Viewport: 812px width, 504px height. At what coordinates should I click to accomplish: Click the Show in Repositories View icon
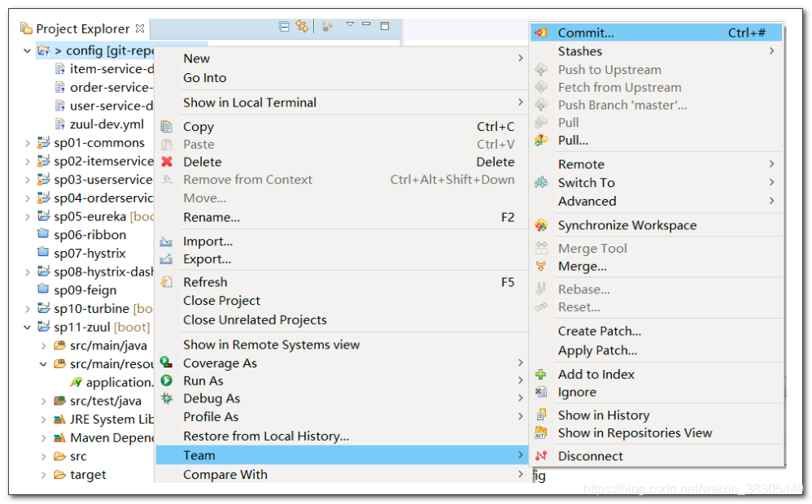pos(541,432)
